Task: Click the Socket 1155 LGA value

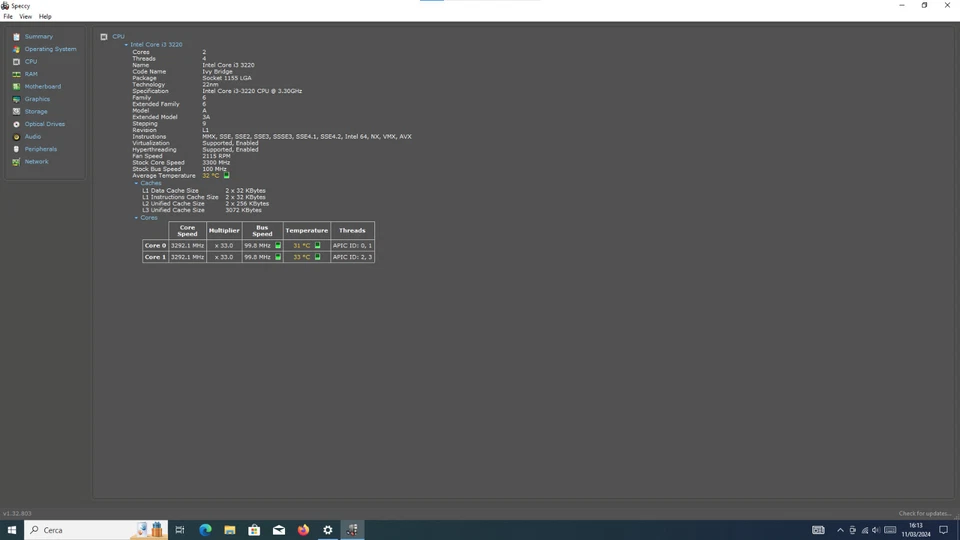Action: (227, 78)
